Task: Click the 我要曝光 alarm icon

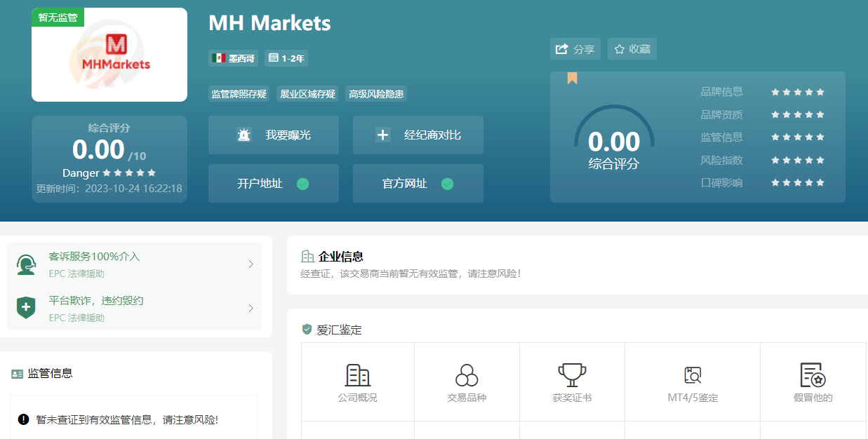Action: tap(243, 135)
